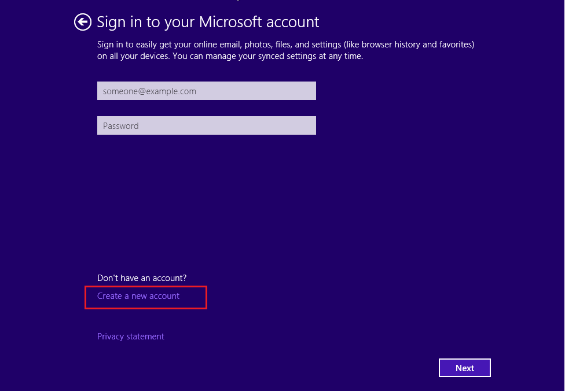Focus the someone@example.com email field
The height and width of the screenshot is (392, 565).
click(x=207, y=91)
